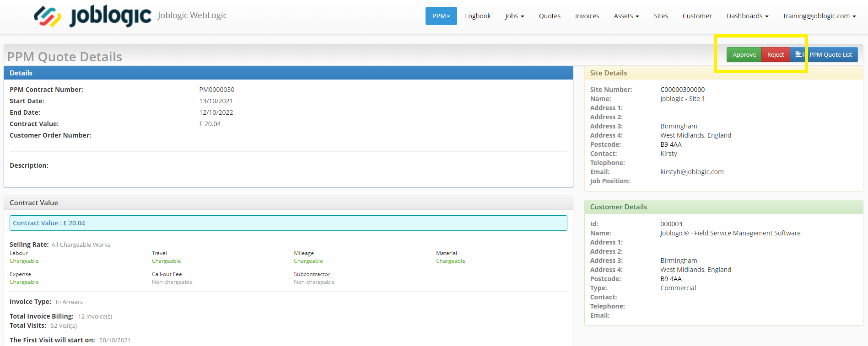The image size is (868, 346).
Task: Expand the Dashboards dropdown
Action: (x=747, y=16)
